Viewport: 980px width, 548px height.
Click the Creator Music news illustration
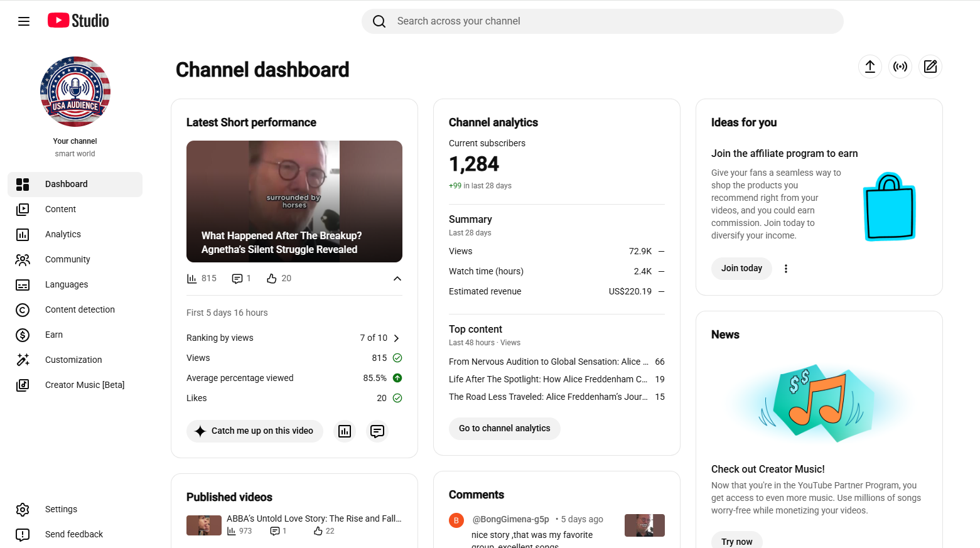(819, 404)
